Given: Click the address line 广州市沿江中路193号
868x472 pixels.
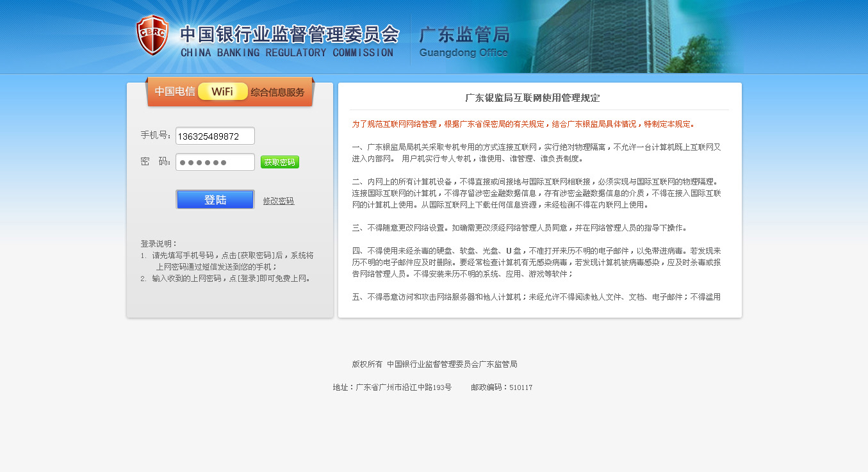Looking at the screenshot, I should pyautogui.click(x=392, y=387).
